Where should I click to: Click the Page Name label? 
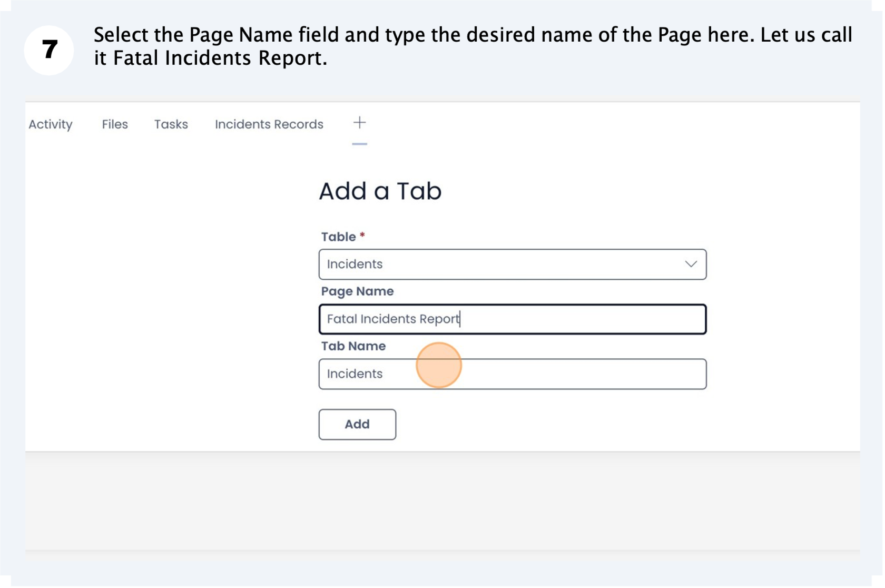pos(357,291)
